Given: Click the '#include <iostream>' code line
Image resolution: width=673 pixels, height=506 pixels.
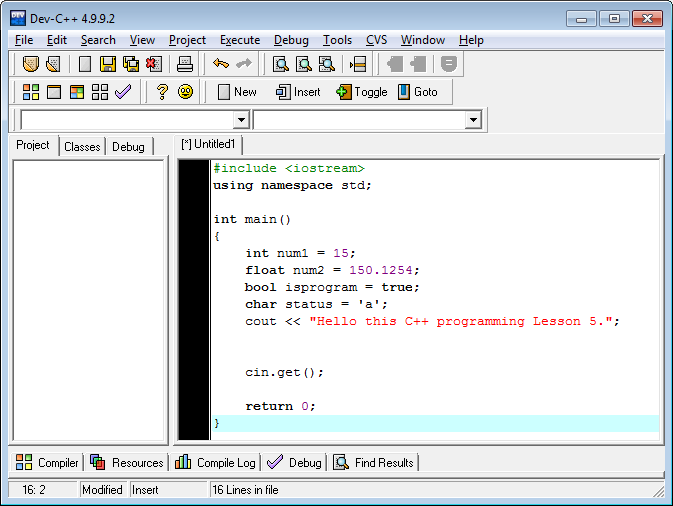Looking at the screenshot, I should [x=289, y=168].
